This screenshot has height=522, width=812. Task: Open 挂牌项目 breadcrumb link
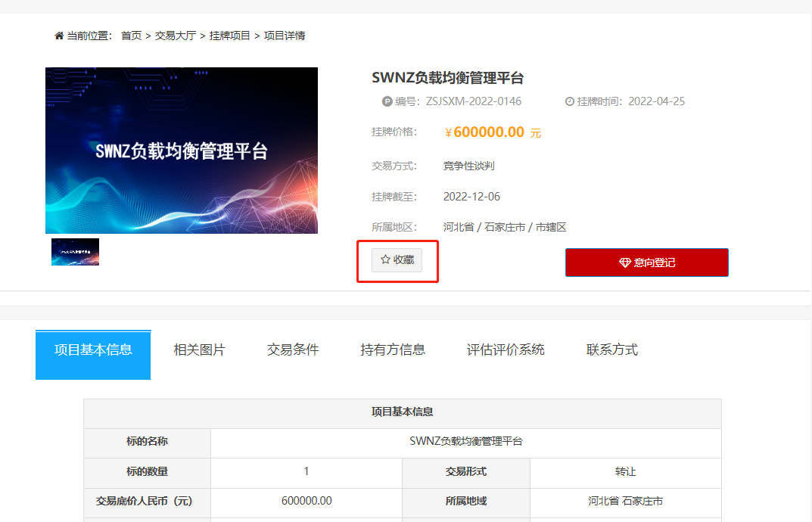(229, 36)
